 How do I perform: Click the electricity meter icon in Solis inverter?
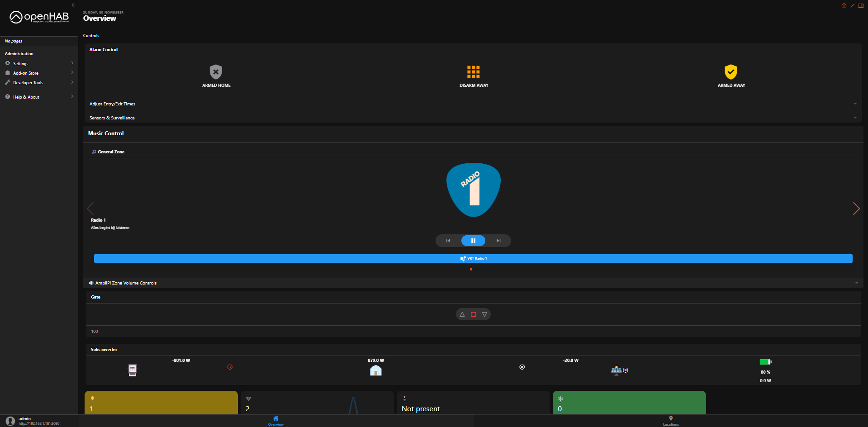coord(133,370)
